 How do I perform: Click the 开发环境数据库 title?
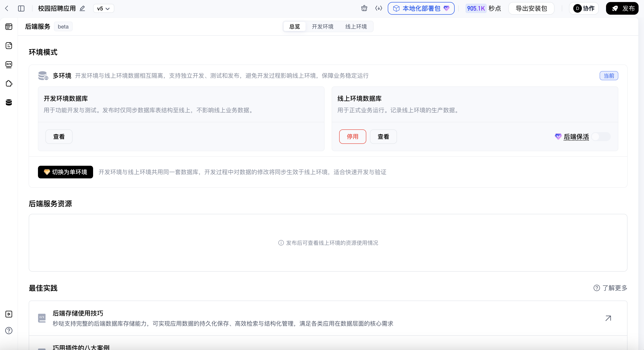pyautogui.click(x=66, y=98)
